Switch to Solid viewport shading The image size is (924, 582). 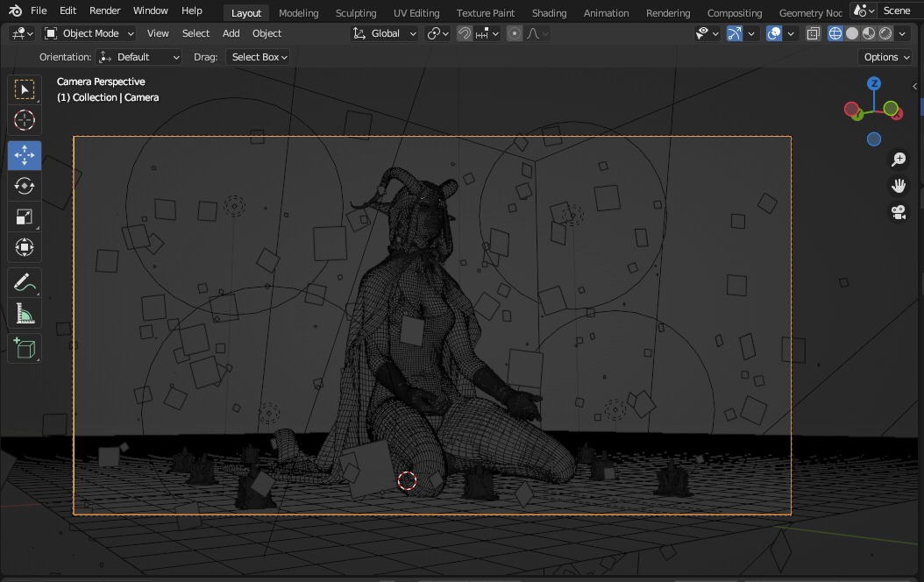pyautogui.click(x=852, y=33)
